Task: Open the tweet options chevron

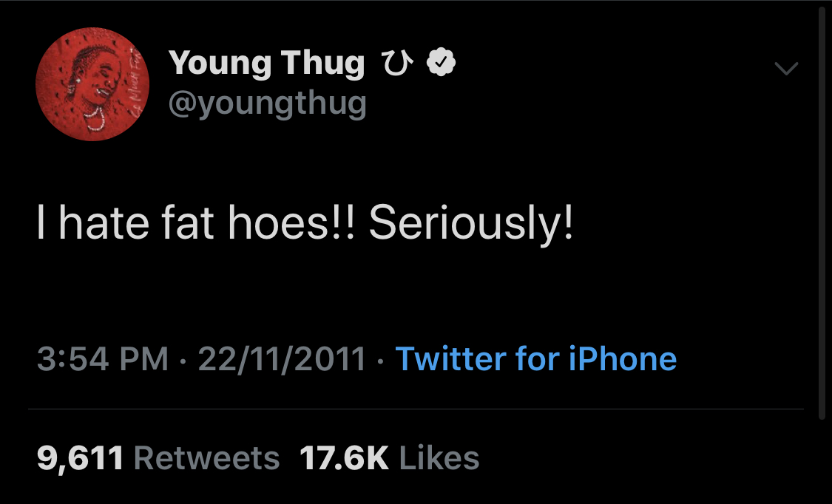Action: [x=786, y=69]
